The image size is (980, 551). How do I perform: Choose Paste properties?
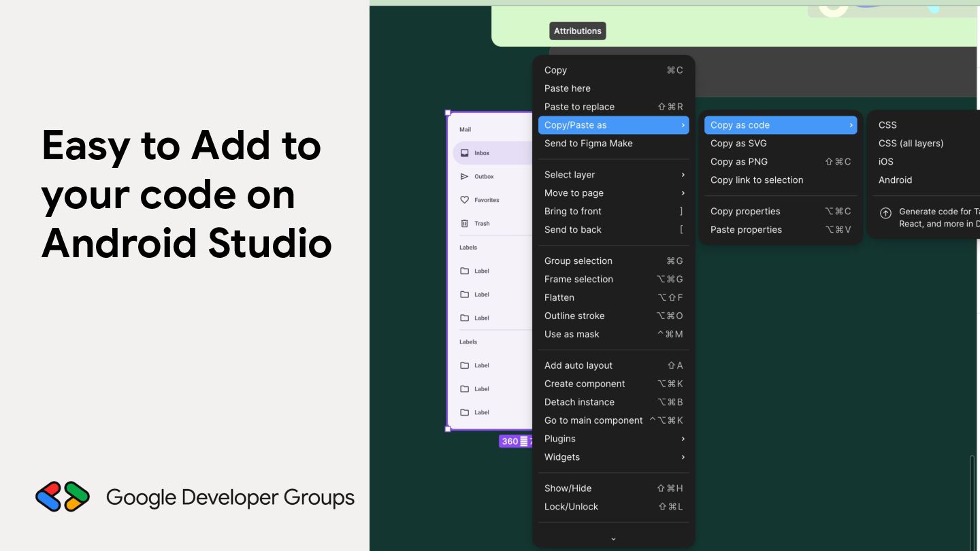click(781, 230)
